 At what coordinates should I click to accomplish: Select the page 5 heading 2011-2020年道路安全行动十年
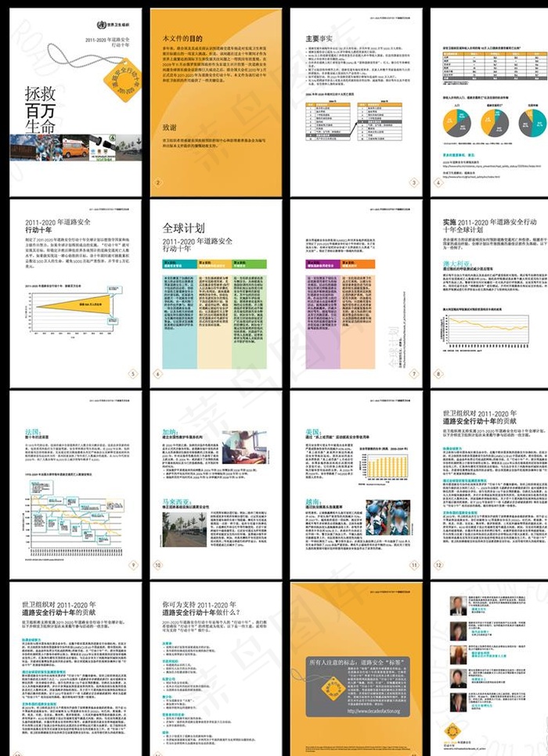point(57,225)
